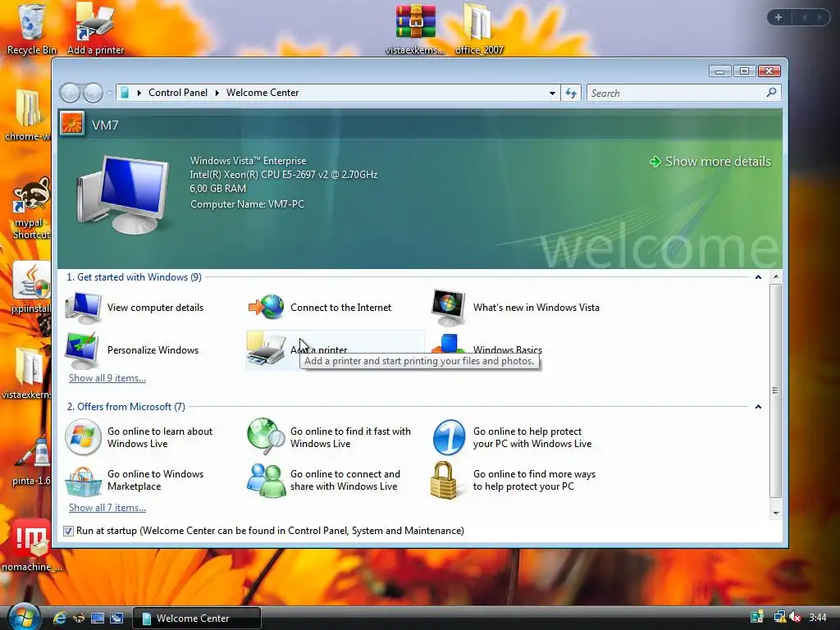Click the VM7 user account picture

click(72, 124)
